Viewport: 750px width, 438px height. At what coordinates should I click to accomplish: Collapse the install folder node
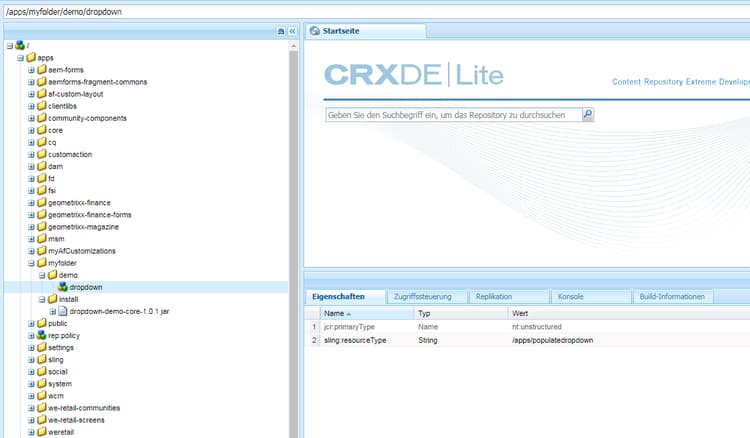point(42,299)
